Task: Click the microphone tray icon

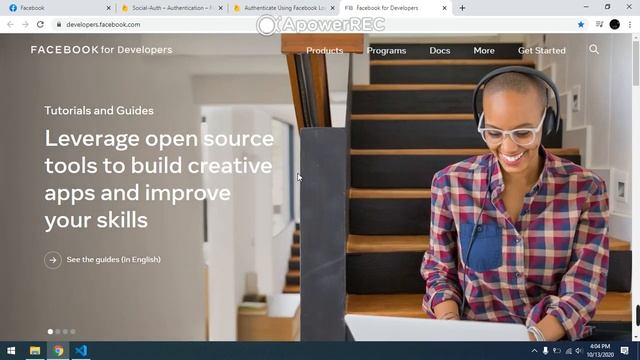Action: [x=545, y=351]
